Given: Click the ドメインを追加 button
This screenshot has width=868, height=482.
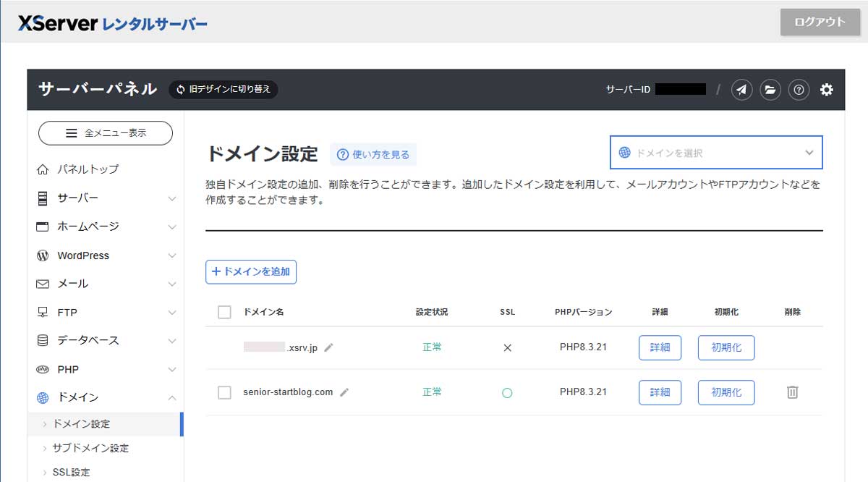Looking at the screenshot, I should coord(250,271).
